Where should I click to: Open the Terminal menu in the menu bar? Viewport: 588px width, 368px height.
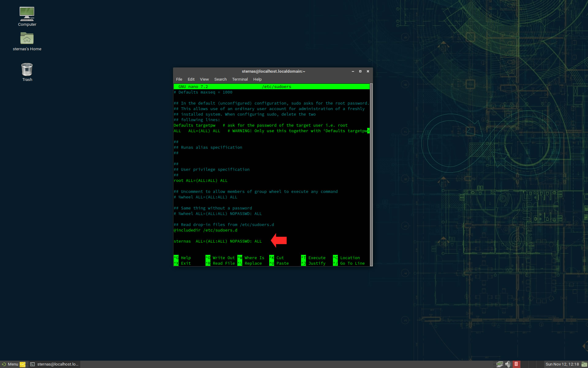(240, 79)
